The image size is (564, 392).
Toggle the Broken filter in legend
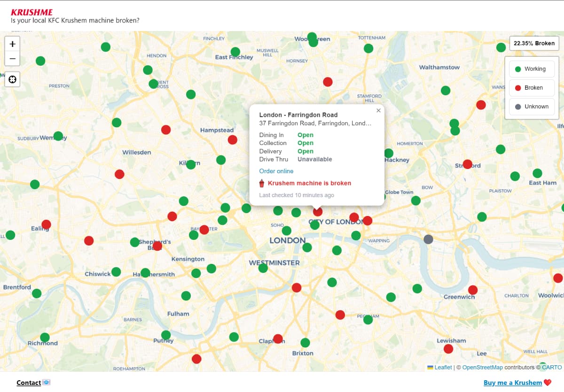coord(532,88)
